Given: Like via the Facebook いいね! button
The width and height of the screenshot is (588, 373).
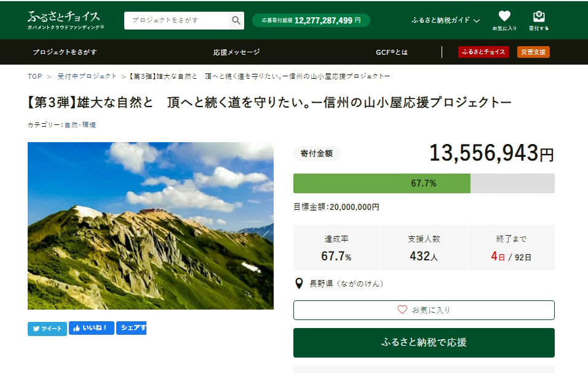Looking at the screenshot, I should point(92,328).
